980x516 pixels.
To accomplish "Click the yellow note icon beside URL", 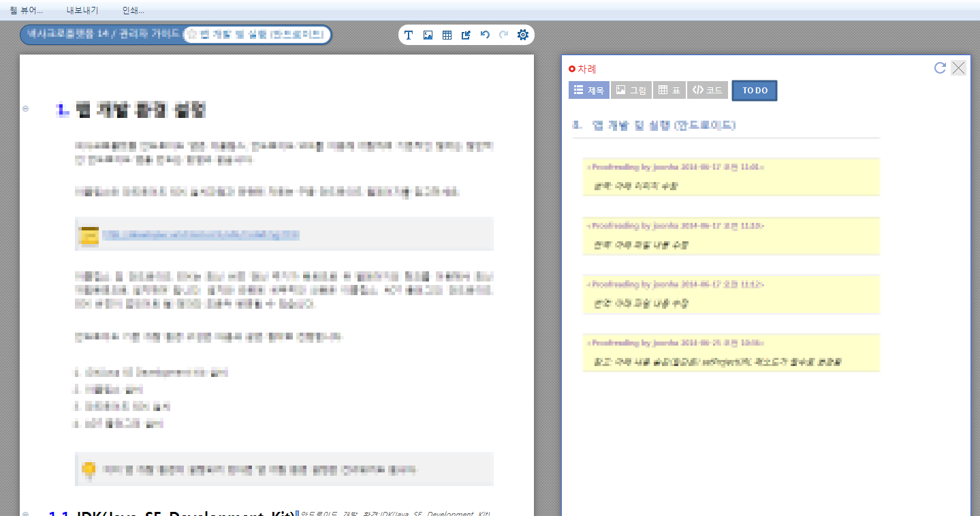I will click(89, 235).
